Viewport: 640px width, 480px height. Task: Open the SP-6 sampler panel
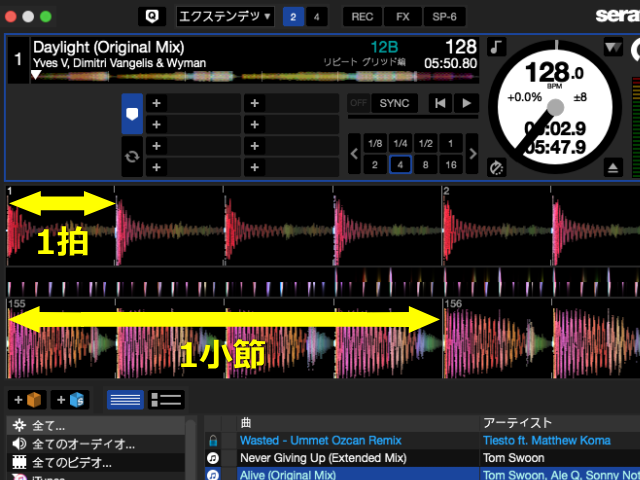(444, 17)
